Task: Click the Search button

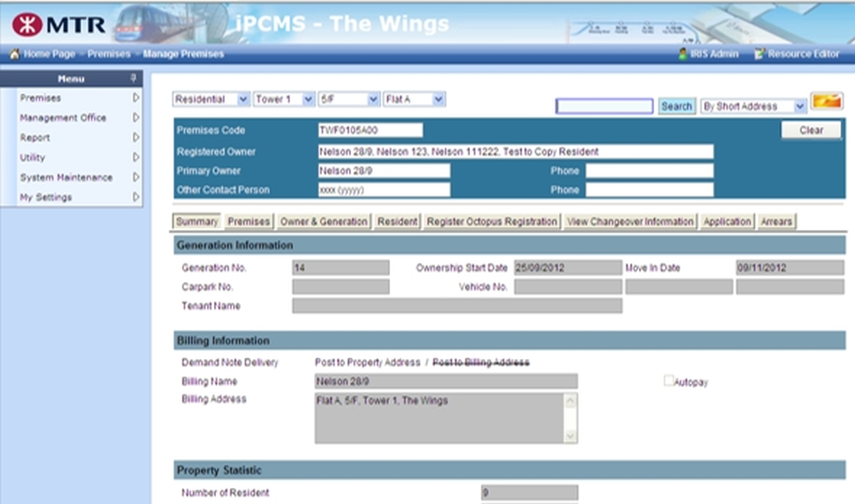Action: (x=676, y=105)
